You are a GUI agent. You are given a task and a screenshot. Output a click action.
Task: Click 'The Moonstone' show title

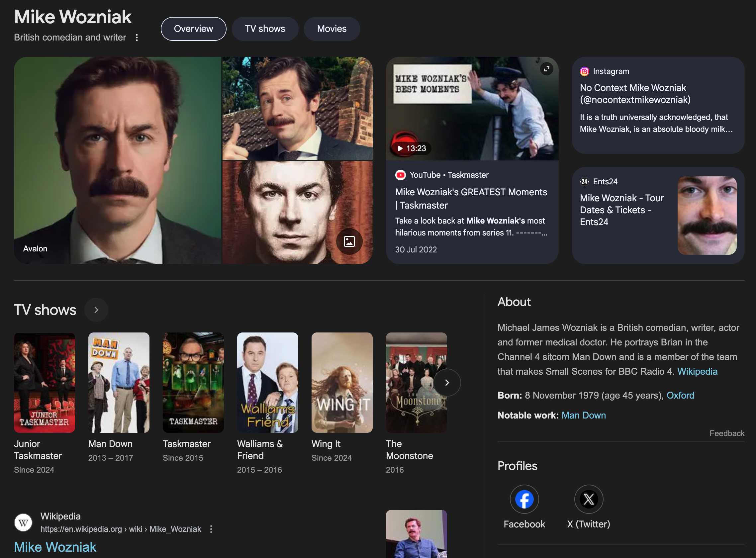click(410, 450)
